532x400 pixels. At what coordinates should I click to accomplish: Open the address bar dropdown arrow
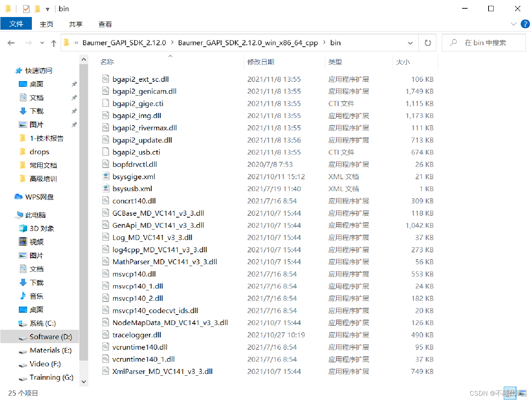[410, 42]
